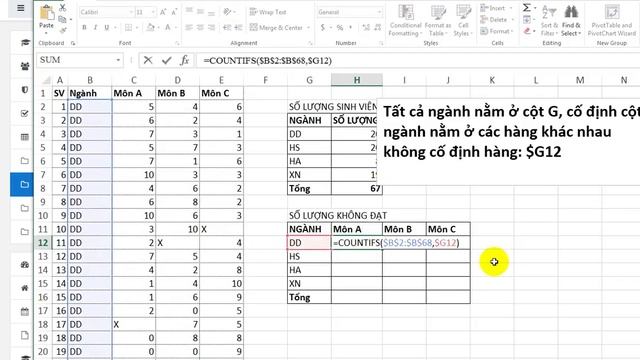Viewport: 640px width, 360px height.
Task: Click the Copy icon in Clipboard group
Action: [x=62, y=19]
